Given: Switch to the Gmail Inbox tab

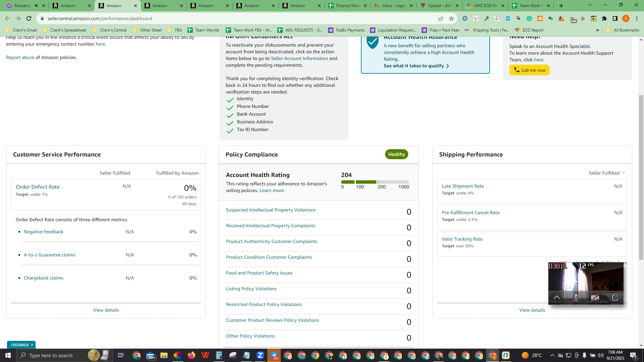Looking at the screenshot, I should pos(393,6).
